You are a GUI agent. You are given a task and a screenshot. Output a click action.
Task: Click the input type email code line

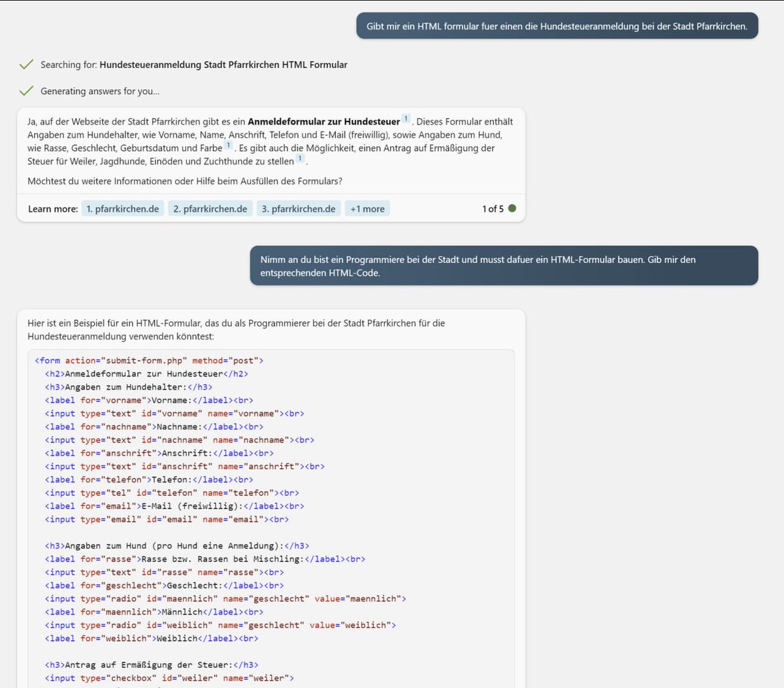coord(167,519)
